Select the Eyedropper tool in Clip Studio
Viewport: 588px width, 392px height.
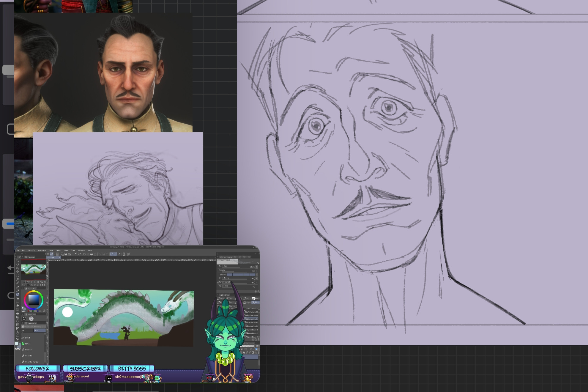[18, 283]
